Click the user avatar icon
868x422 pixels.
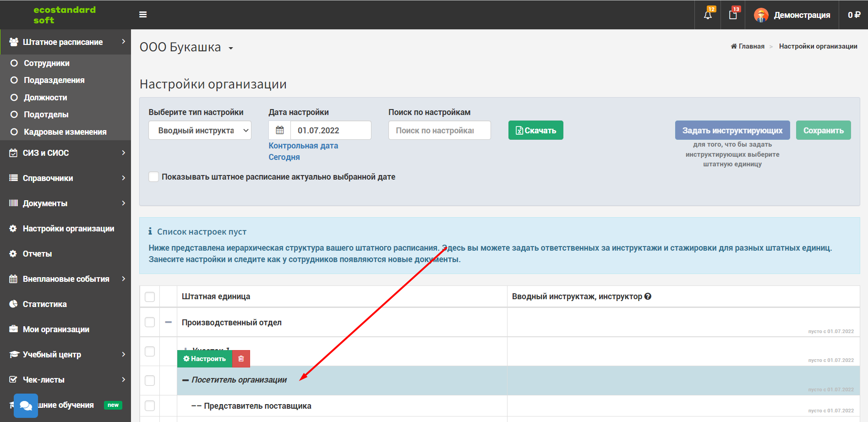click(761, 15)
